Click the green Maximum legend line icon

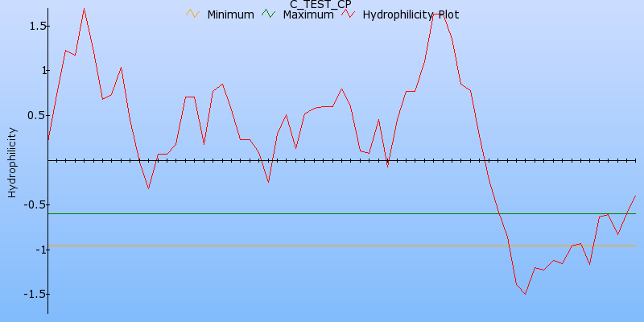click(x=267, y=14)
